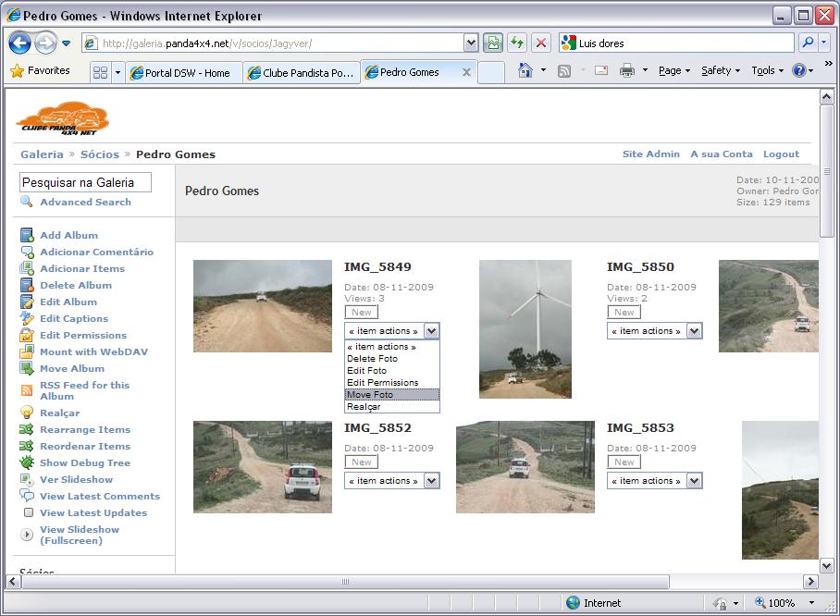Click the Print icon in command bar
The width and height of the screenshot is (840, 616).
click(x=627, y=70)
